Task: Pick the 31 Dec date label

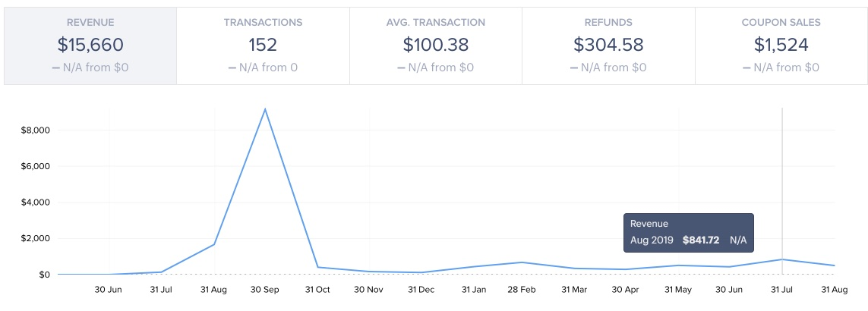Action: tap(421, 289)
